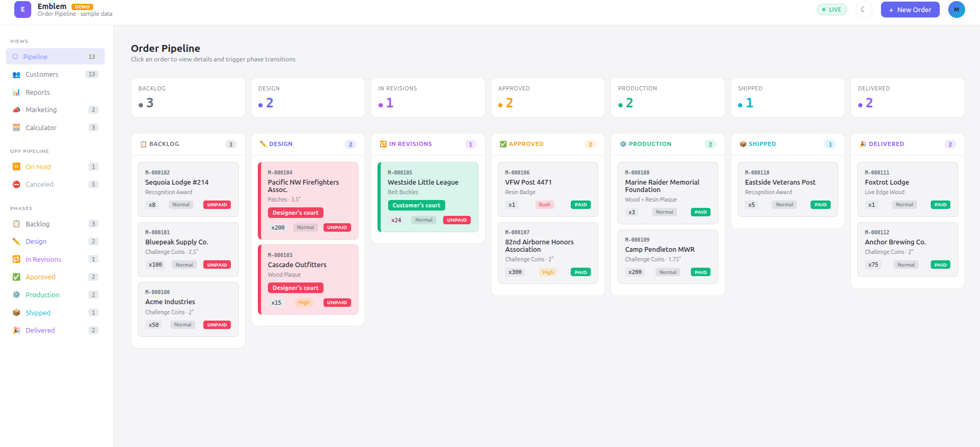Viewport: 980px width, 447px height.
Task: Click Rush priority tag on VFW Post 4471
Action: pyautogui.click(x=544, y=205)
